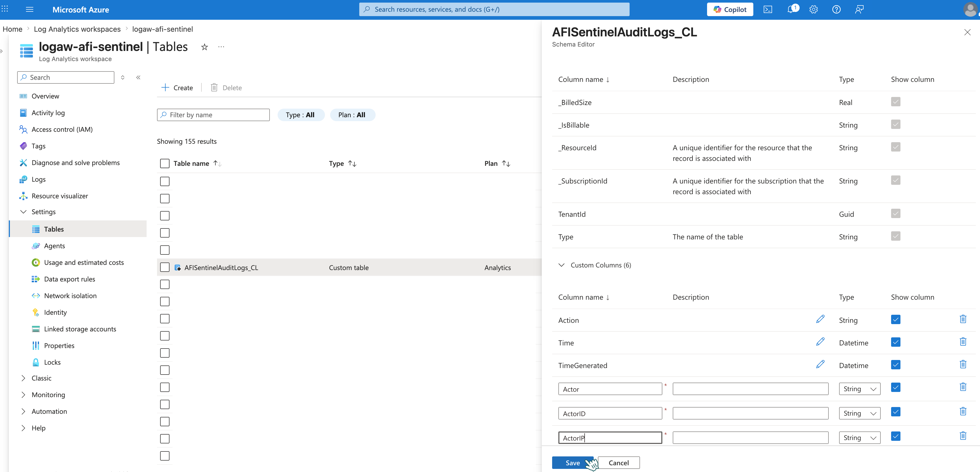This screenshot has width=980, height=472.
Task: Close the Schema Editor panel
Action: click(968, 32)
